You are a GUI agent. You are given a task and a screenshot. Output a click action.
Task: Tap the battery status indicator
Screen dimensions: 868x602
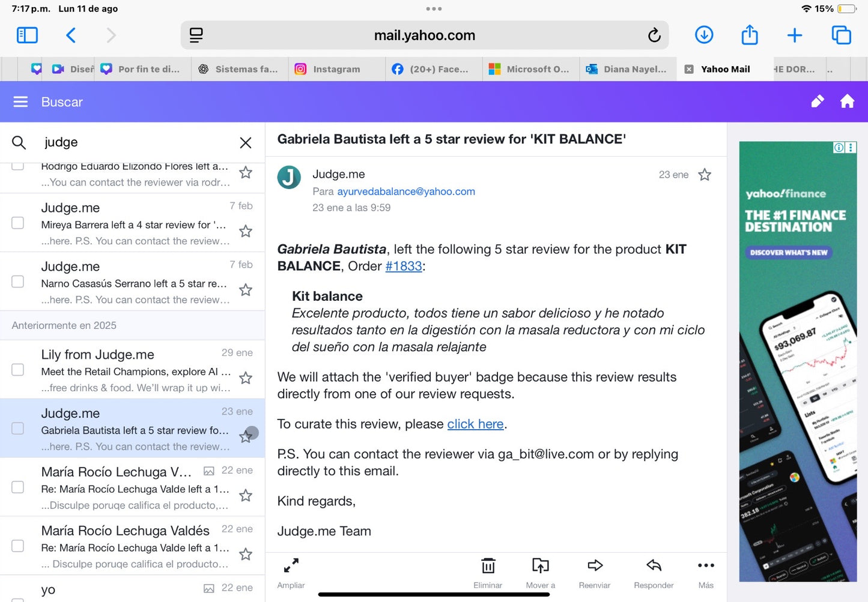click(x=847, y=9)
